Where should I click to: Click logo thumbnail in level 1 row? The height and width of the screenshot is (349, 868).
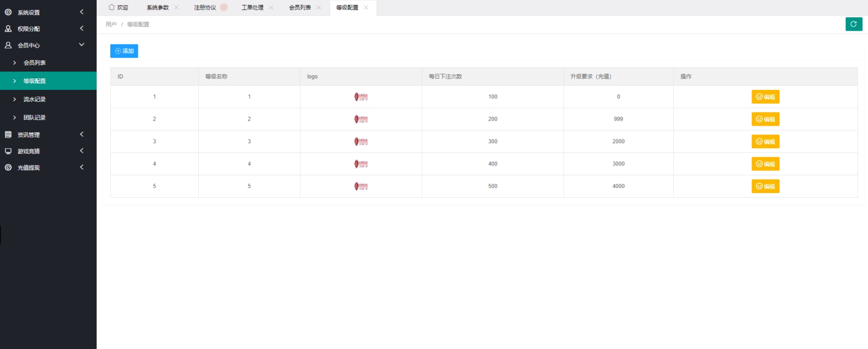pos(361,97)
